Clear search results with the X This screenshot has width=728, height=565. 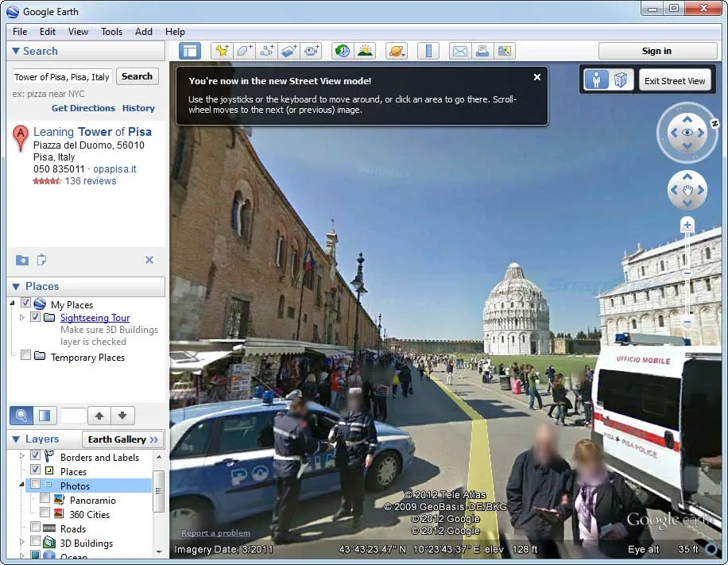pyautogui.click(x=149, y=260)
